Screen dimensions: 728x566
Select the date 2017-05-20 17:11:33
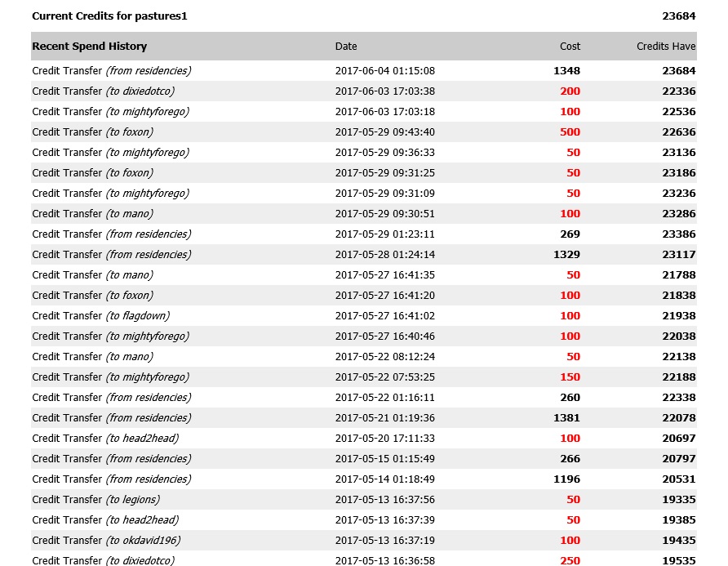(384, 439)
